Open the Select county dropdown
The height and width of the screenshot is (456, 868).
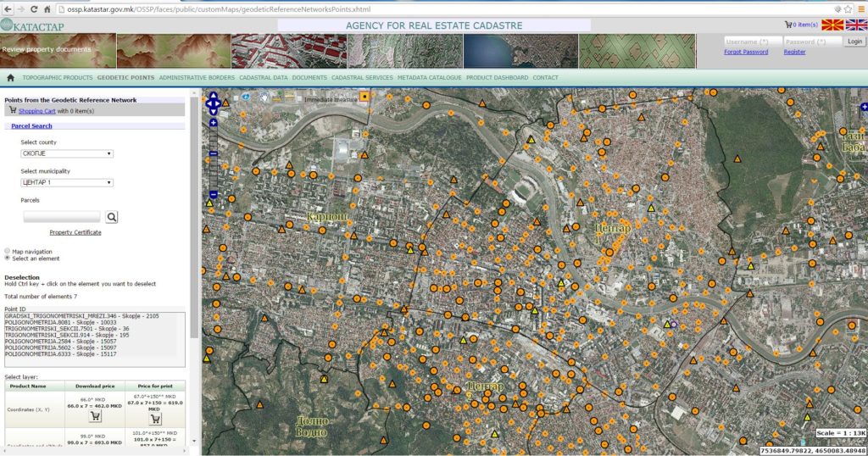click(x=67, y=153)
